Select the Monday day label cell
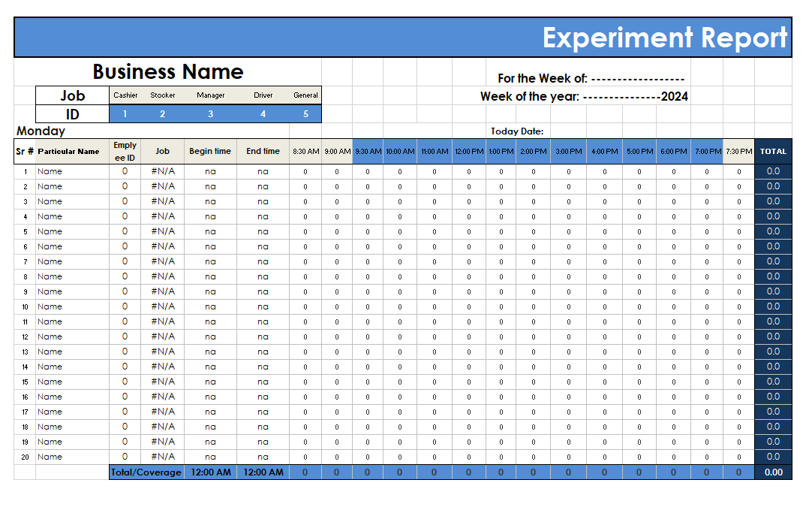The image size is (812, 513). 41,131
